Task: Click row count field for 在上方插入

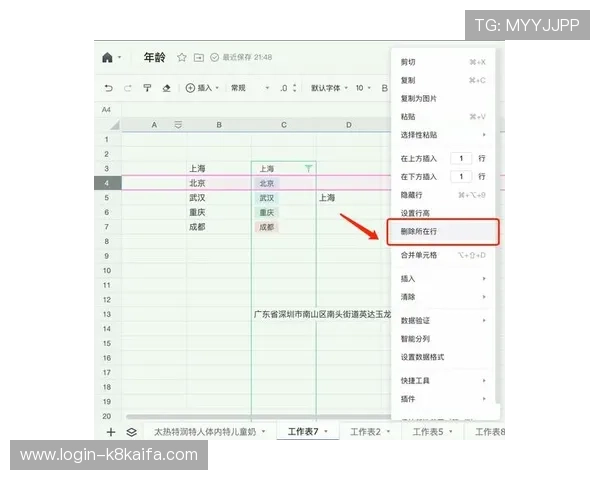Action: point(461,158)
